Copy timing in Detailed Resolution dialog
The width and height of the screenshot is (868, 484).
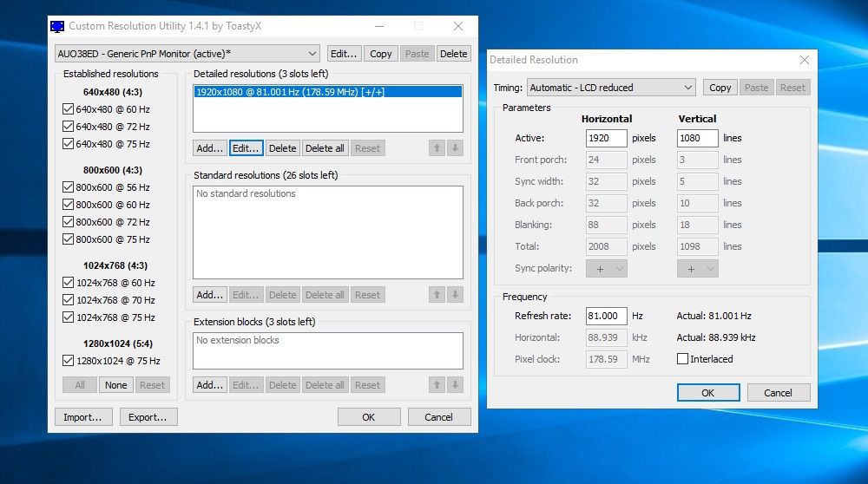(720, 88)
